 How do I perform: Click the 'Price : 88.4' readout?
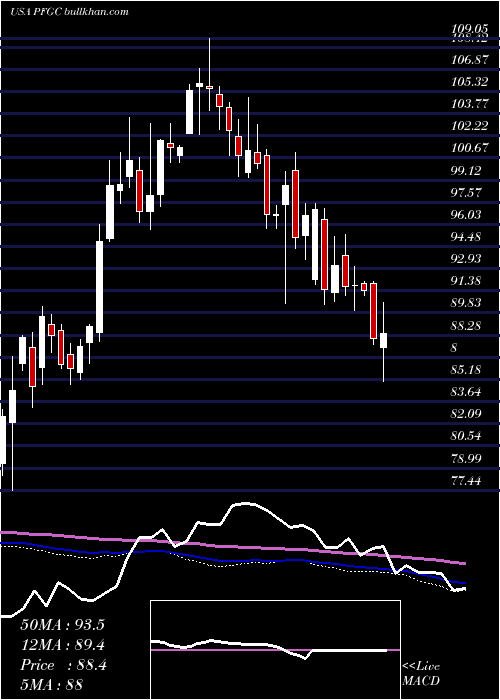tap(63, 665)
